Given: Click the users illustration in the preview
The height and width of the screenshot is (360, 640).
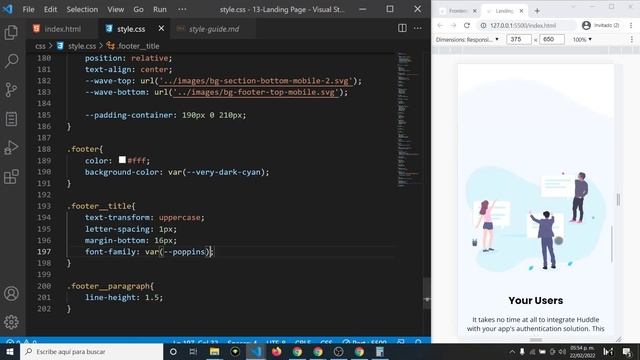Looking at the screenshot, I should click(536, 220).
